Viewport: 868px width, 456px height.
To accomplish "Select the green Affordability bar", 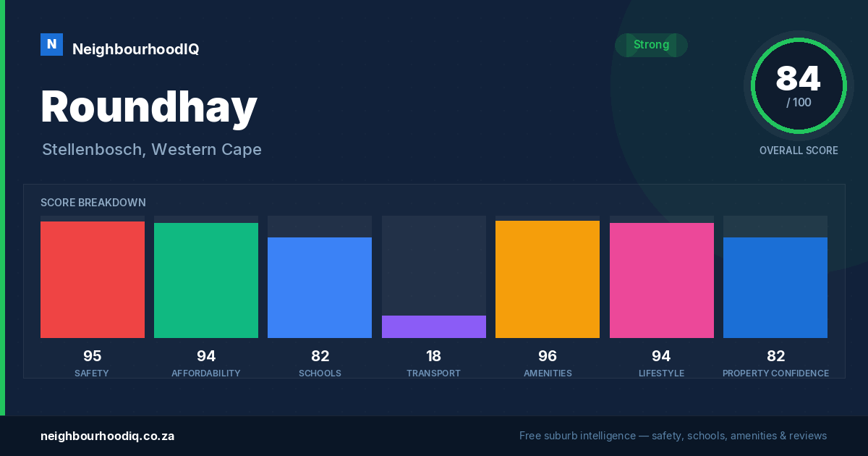I will coord(206,280).
